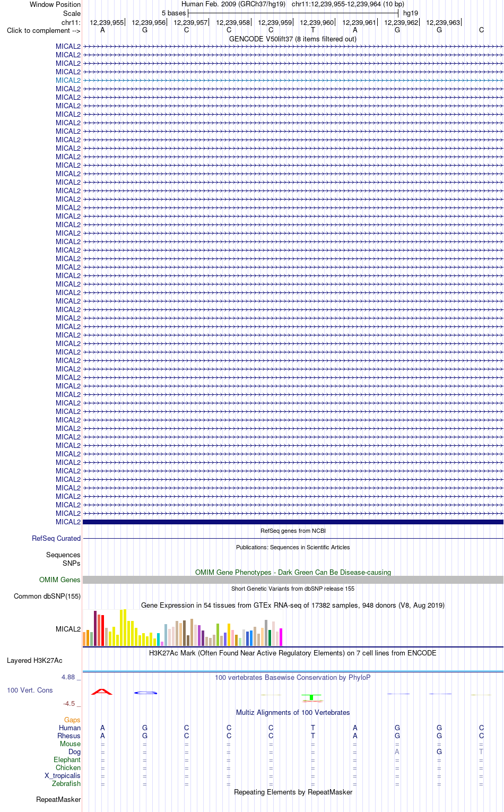Click base T in the ruler's complement row
This screenshot has height=812, width=504.
point(313,30)
